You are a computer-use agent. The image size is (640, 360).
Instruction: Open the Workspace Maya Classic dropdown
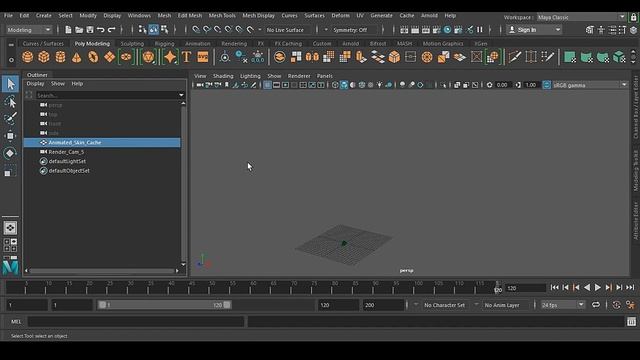pyautogui.click(x=581, y=17)
